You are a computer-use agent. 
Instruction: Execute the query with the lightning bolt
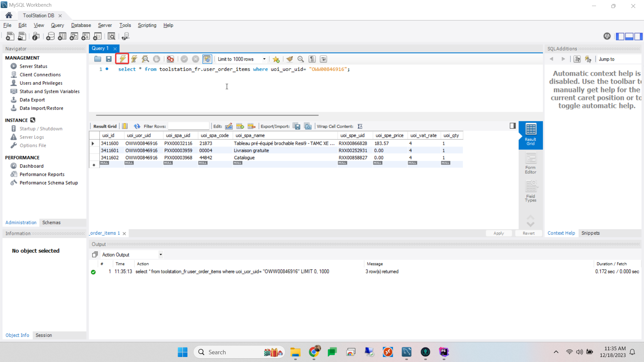122,59
